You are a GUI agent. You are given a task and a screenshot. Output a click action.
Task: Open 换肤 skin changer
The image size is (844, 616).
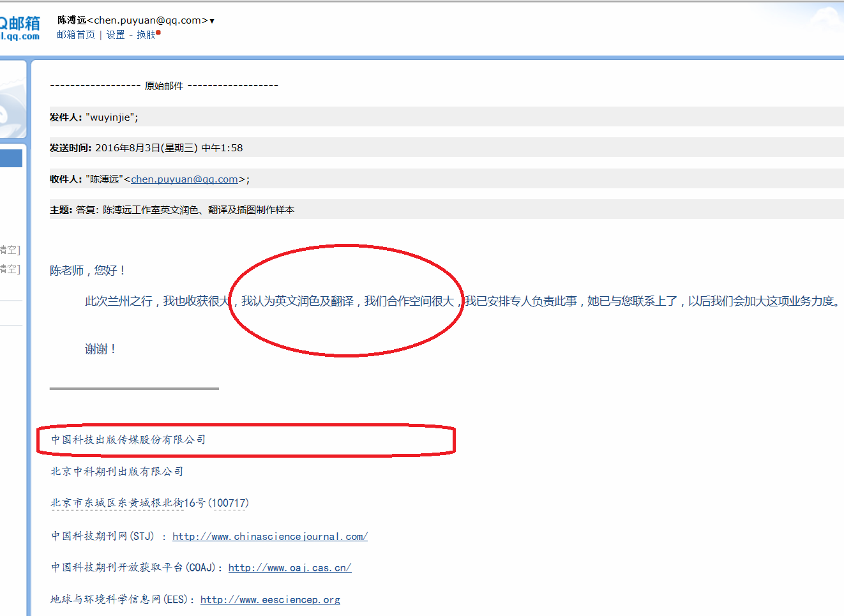pos(146,35)
